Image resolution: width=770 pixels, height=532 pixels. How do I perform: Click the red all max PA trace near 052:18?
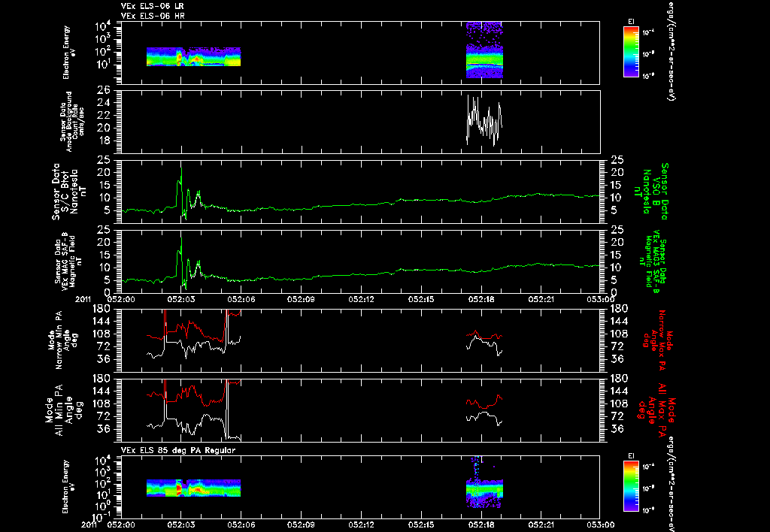coord(484,402)
